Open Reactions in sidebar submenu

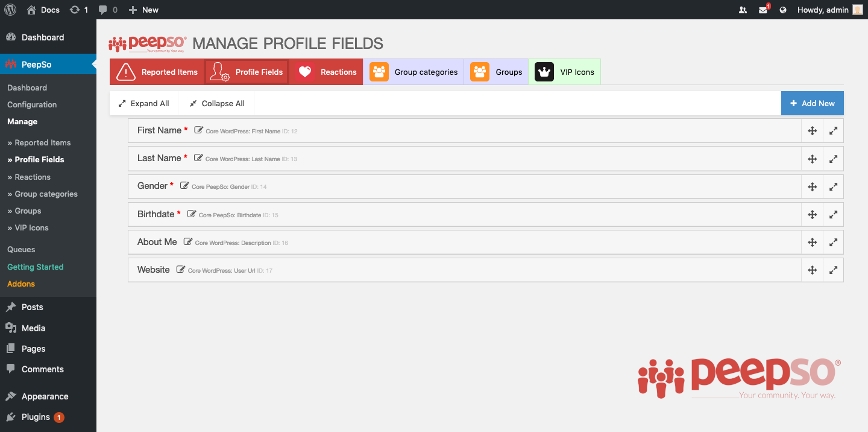29,177
